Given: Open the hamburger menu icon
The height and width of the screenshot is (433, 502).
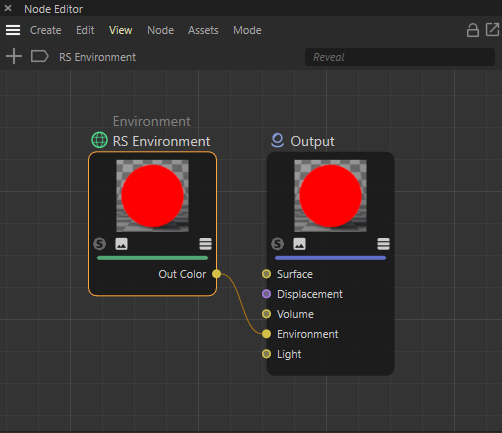Looking at the screenshot, I should click(x=13, y=30).
